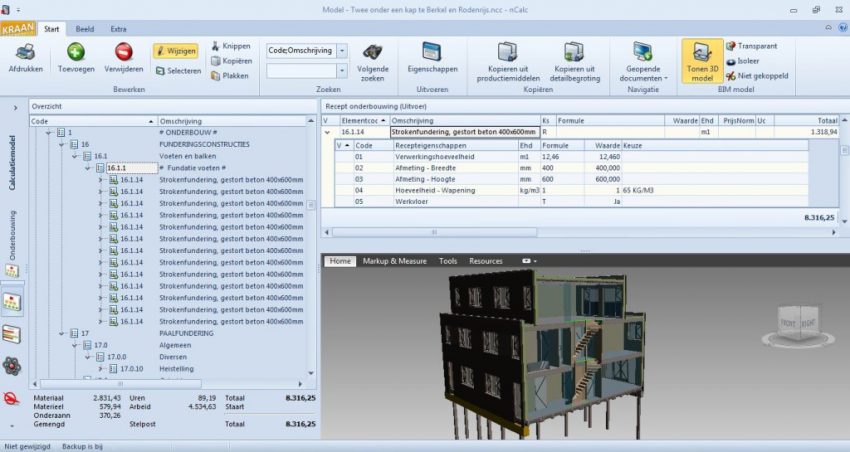
Task: Open the search text dropdown arrow
Action: click(x=342, y=70)
